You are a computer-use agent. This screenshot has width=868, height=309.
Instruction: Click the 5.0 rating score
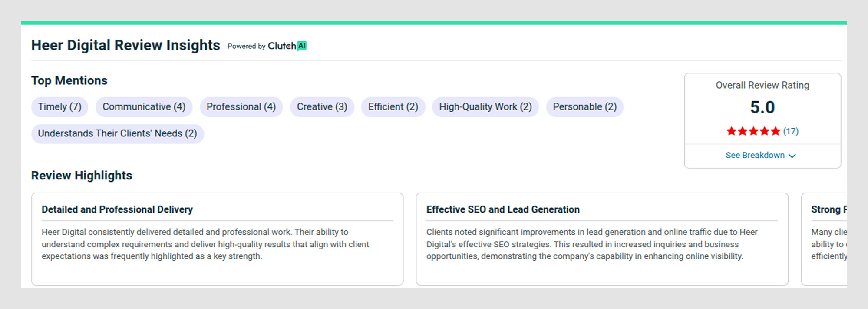pos(762,107)
